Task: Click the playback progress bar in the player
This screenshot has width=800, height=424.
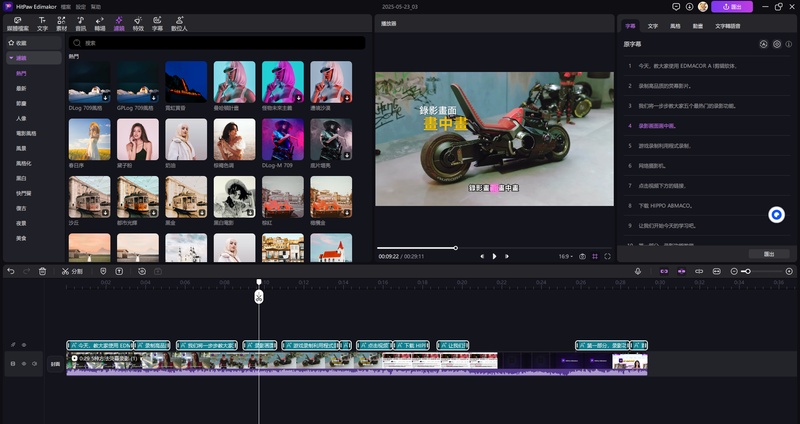Action: tap(494, 248)
